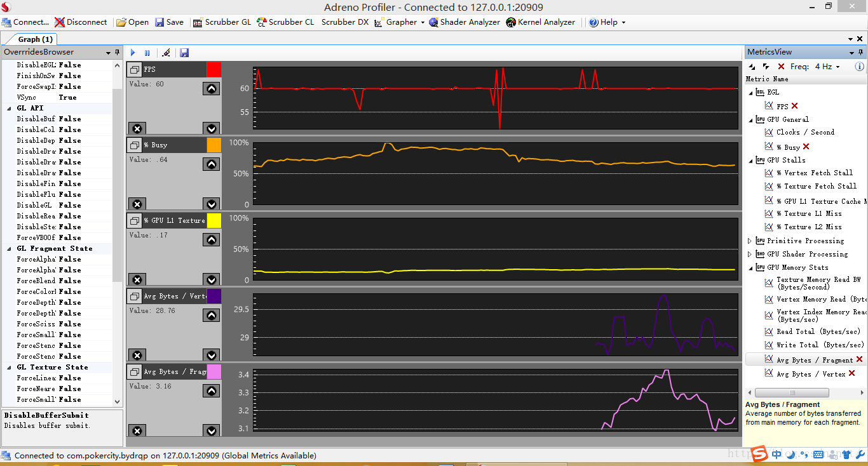This screenshot has width=868, height=466.
Task: Start graph capture with the play icon
Action: 133,53
